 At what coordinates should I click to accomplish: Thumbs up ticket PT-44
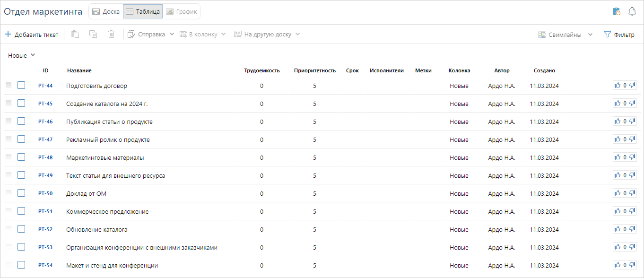[x=618, y=86]
